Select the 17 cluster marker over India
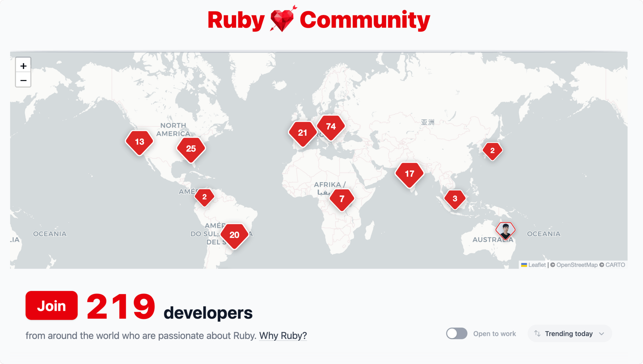 409,174
